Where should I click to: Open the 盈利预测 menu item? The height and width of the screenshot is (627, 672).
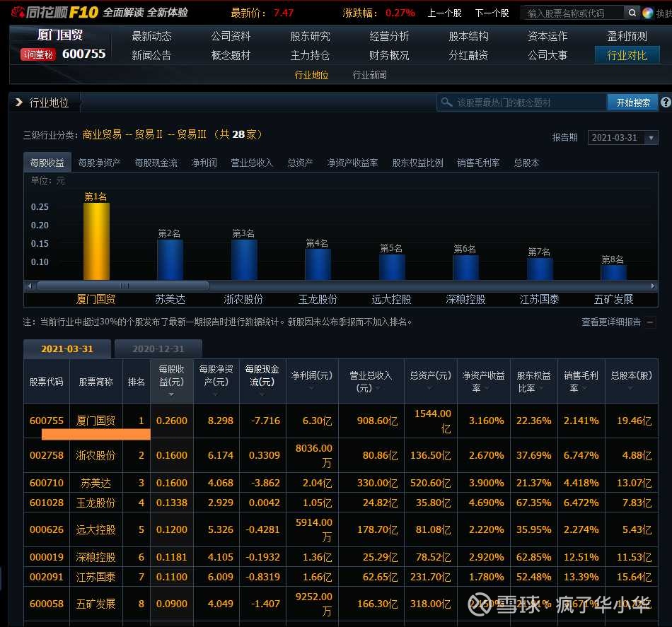(x=627, y=36)
